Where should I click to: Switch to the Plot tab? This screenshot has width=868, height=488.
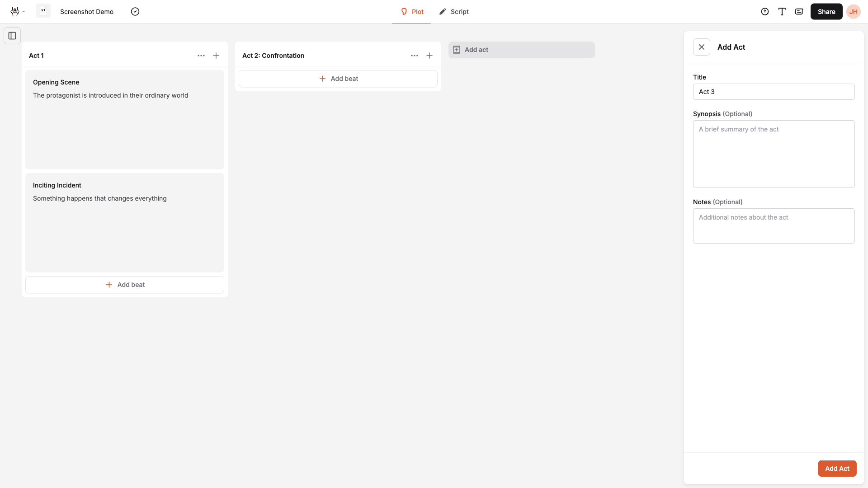pos(412,11)
